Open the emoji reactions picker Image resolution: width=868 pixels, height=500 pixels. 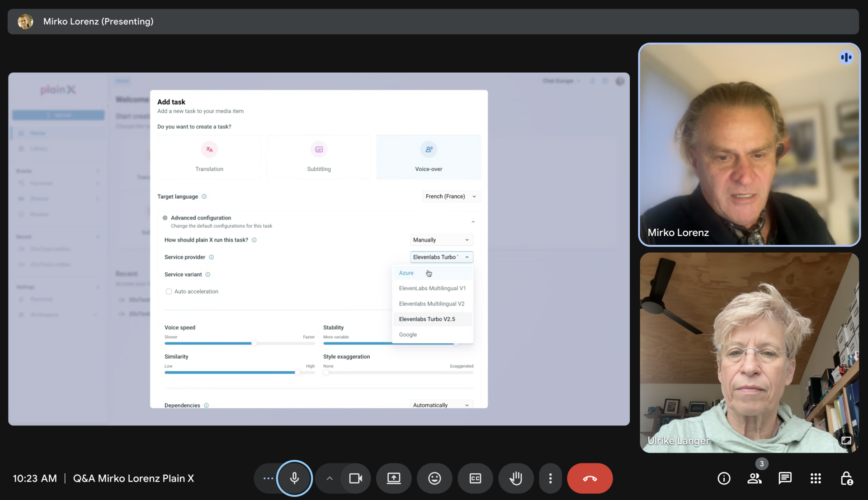[x=434, y=478]
